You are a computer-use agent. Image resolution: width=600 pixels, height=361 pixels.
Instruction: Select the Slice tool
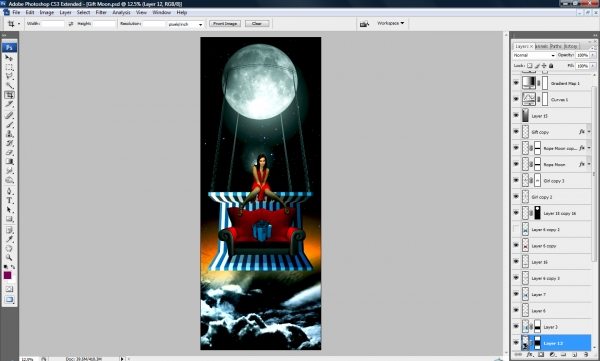point(9,104)
